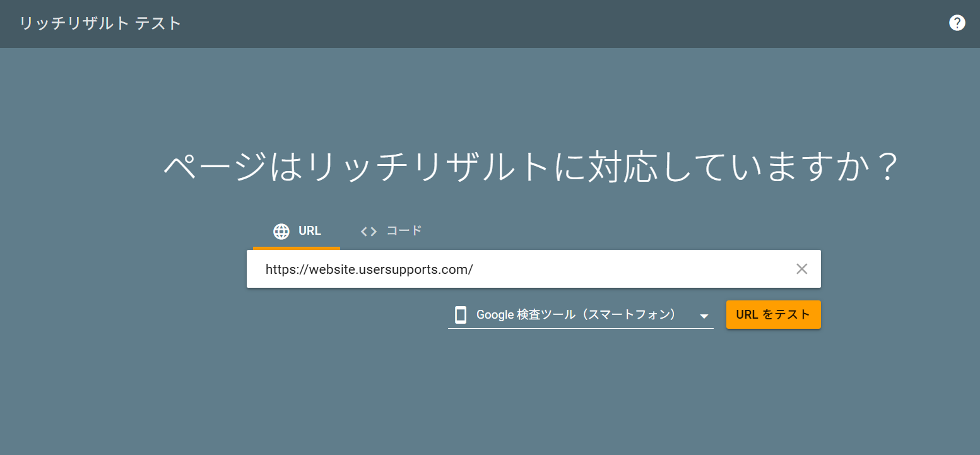
Task: Click the globe icon on the URL tab
Action: pyautogui.click(x=281, y=232)
